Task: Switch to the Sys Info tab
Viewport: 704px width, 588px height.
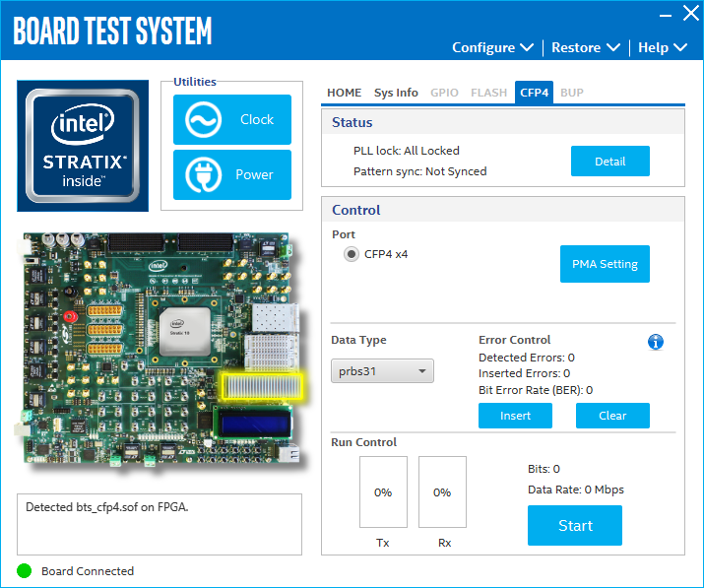Action: (396, 93)
